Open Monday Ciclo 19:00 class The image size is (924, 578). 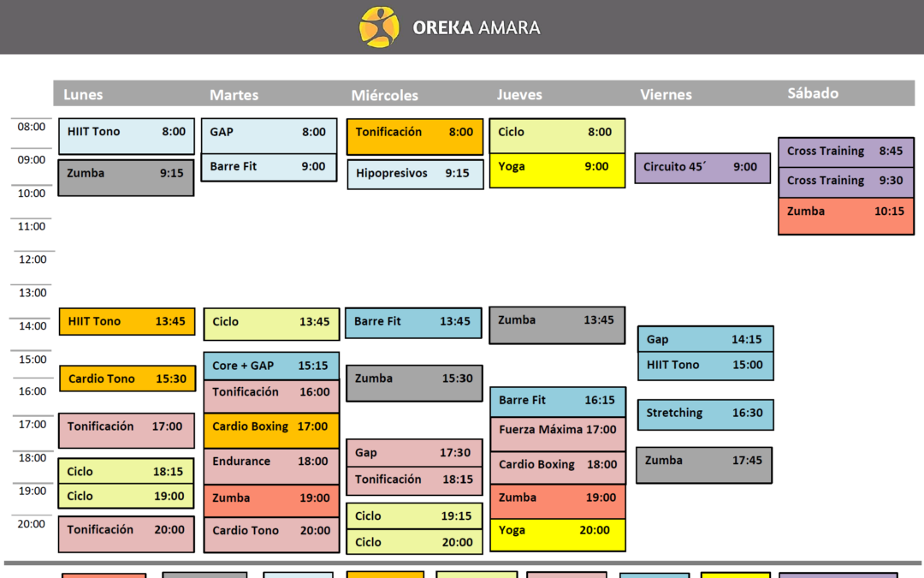(x=126, y=496)
